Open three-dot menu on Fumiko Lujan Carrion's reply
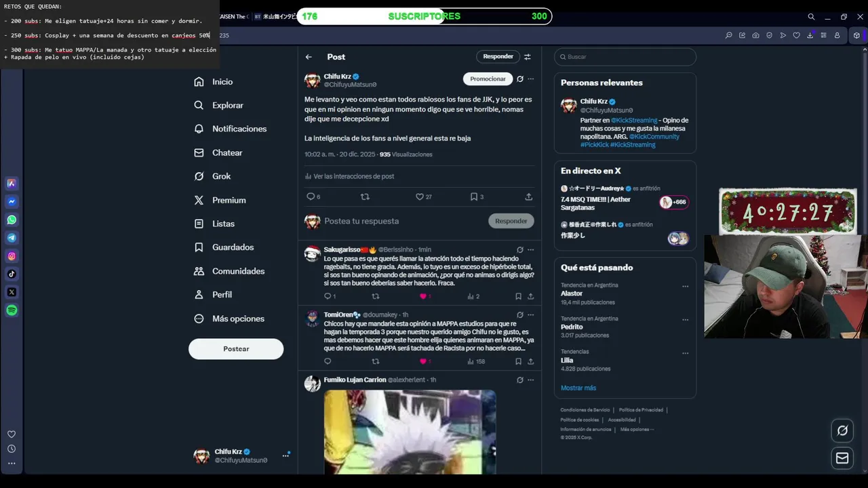 pos(531,380)
